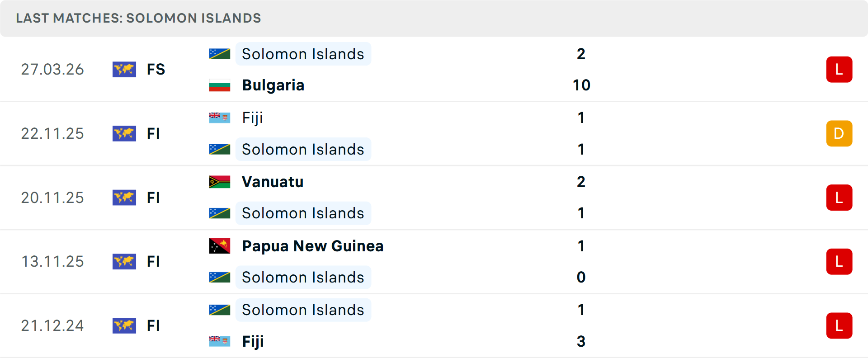The height and width of the screenshot is (358, 868).
Task: Click Fiji flag in 22.11.25 match
Action: click(x=220, y=118)
